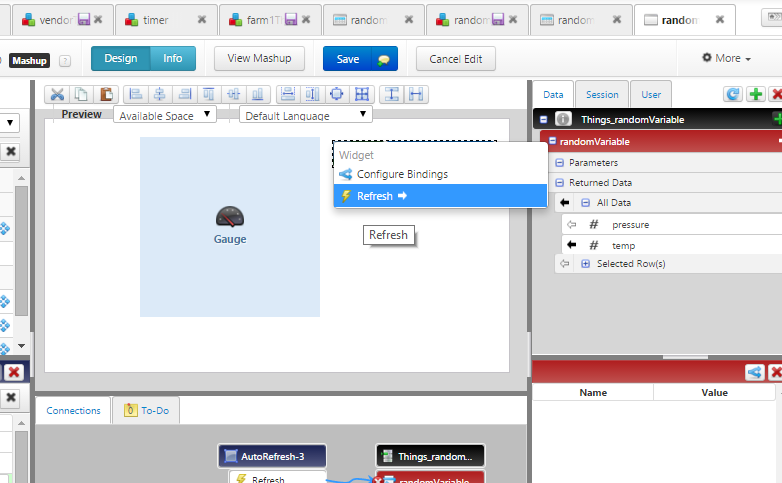Switch to Info view
This screenshot has width=782, height=483.
[173, 58]
